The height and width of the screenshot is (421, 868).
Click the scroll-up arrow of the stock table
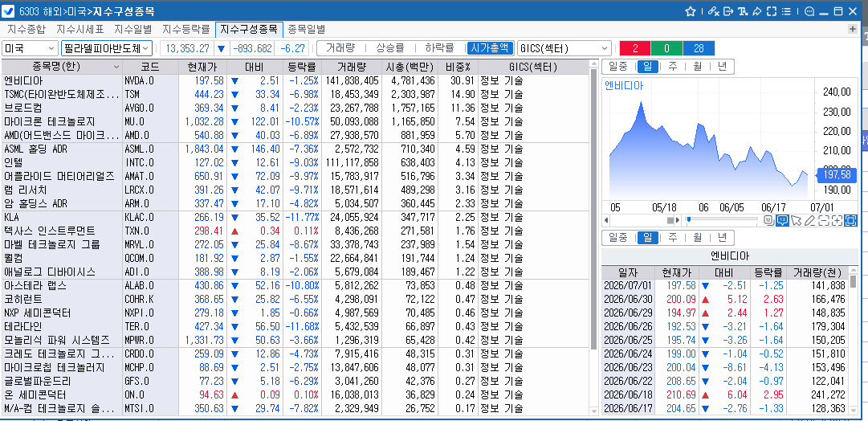594,64
